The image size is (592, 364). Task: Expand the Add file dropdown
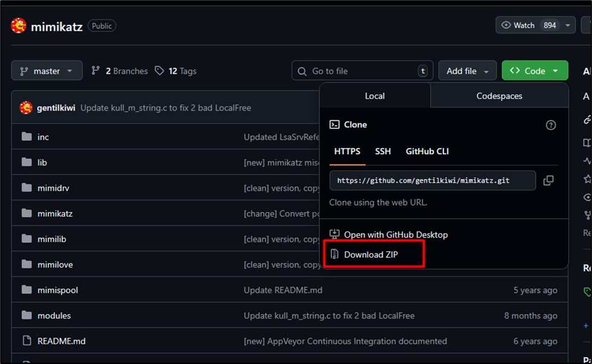point(467,71)
